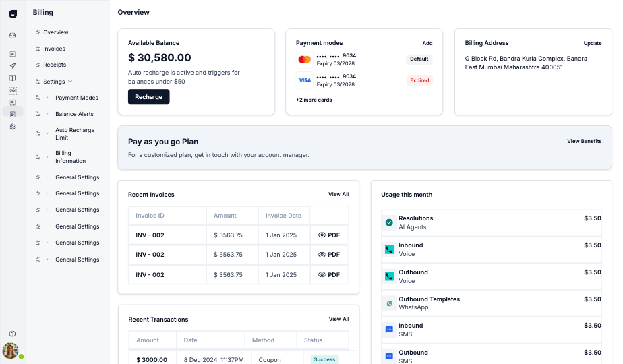Open Billing Information settings
The width and height of the screenshot is (623, 364).
point(70,157)
